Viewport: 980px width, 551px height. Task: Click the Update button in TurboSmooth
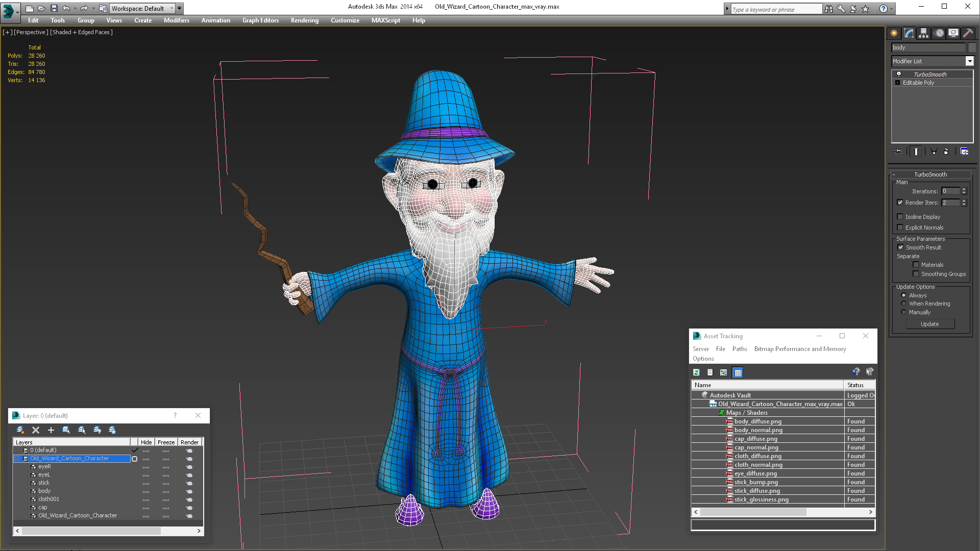(x=929, y=324)
